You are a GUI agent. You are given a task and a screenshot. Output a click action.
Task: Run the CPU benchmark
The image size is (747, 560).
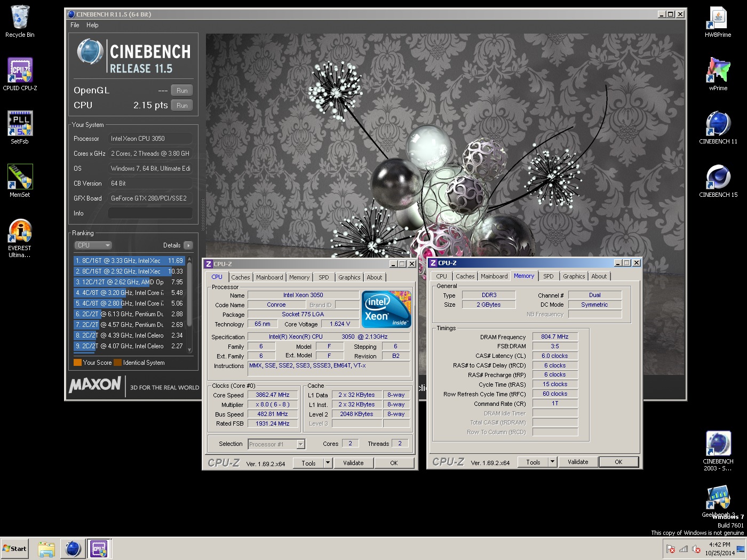point(182,106)
